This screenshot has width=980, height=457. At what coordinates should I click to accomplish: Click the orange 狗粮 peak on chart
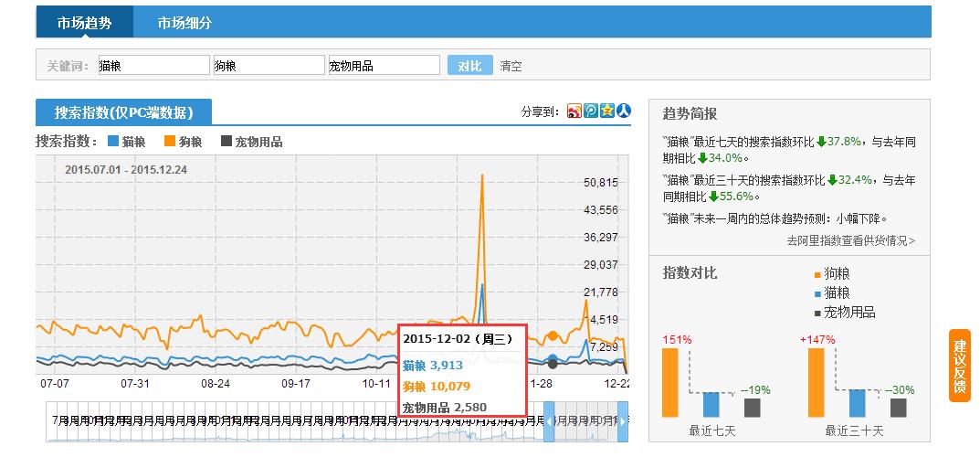pos(482,176)
